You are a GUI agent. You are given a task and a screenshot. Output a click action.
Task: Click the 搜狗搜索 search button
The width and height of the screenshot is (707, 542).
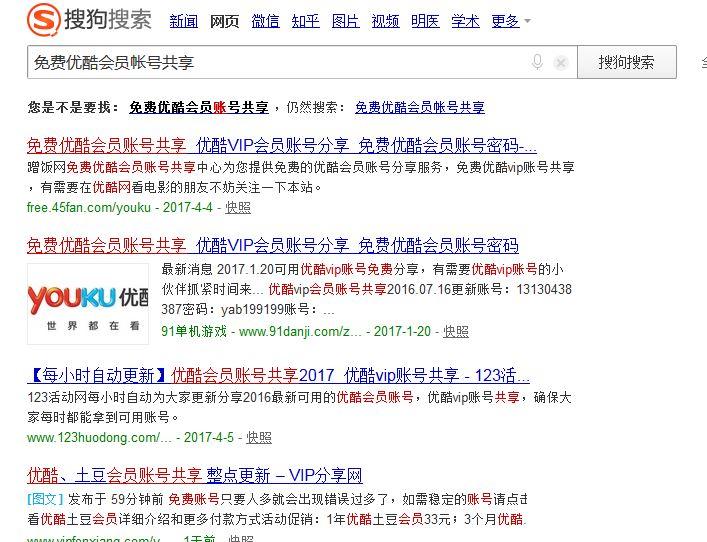pos(627,62)
